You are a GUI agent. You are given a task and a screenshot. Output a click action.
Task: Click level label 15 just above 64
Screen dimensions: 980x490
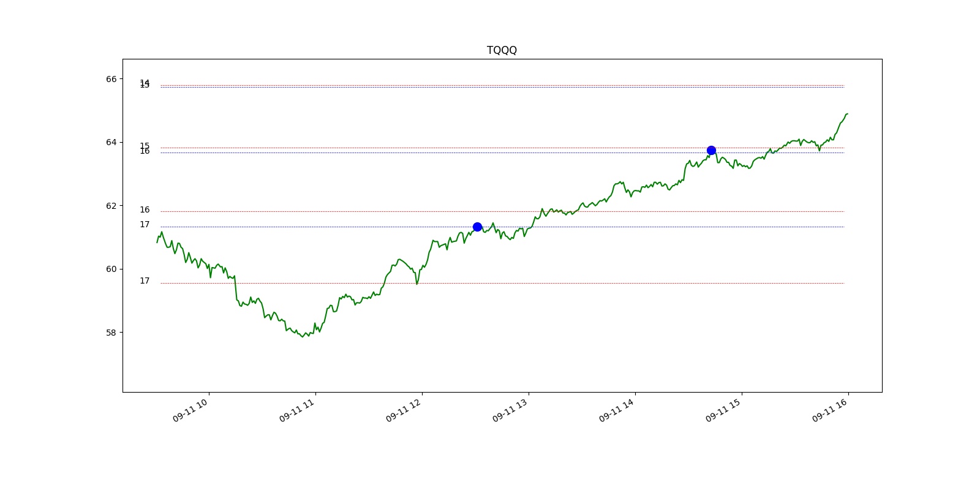tap(145, 146)
